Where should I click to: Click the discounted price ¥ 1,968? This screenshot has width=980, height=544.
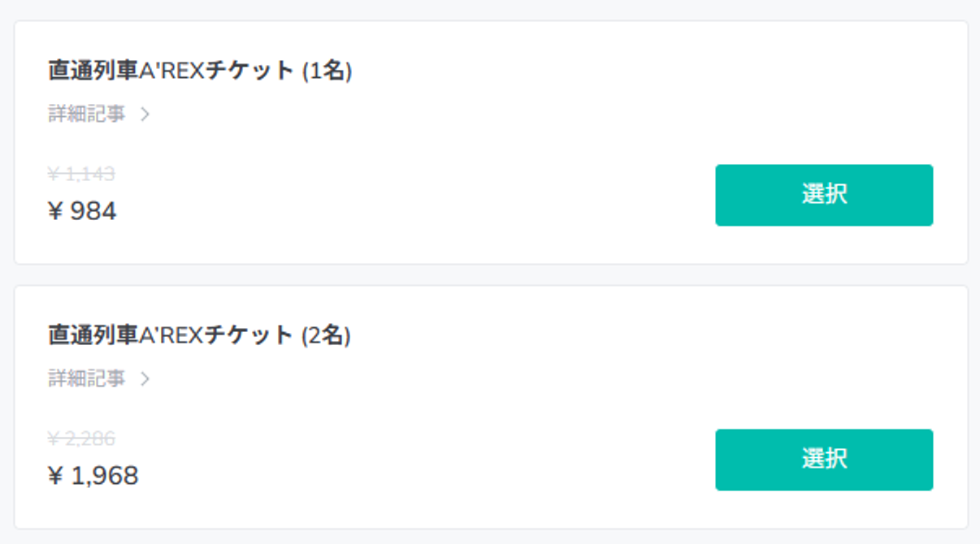click(x=93, y=476)
